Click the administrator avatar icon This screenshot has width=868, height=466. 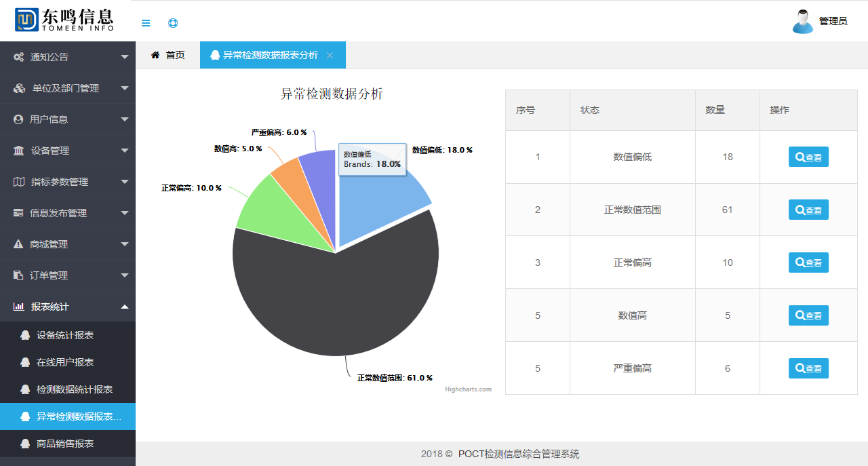pos(803,21)
